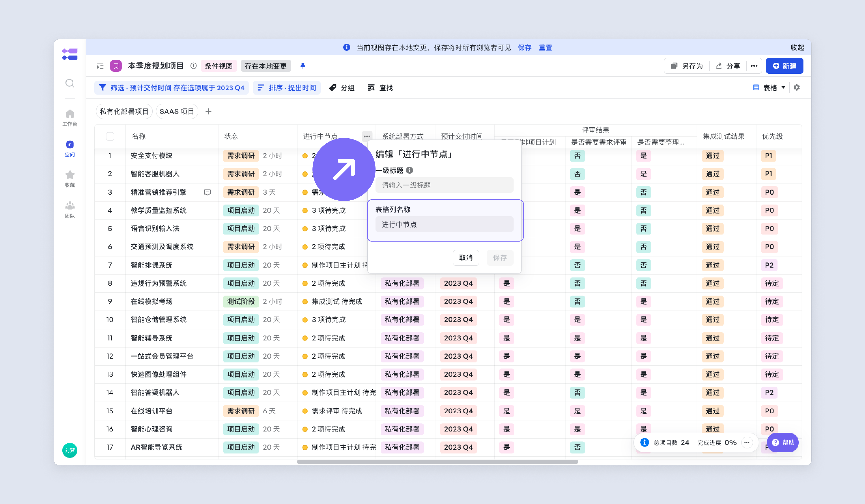
Task: Click 保存 in the edit dialog
Action: click(x=500, y=258)
